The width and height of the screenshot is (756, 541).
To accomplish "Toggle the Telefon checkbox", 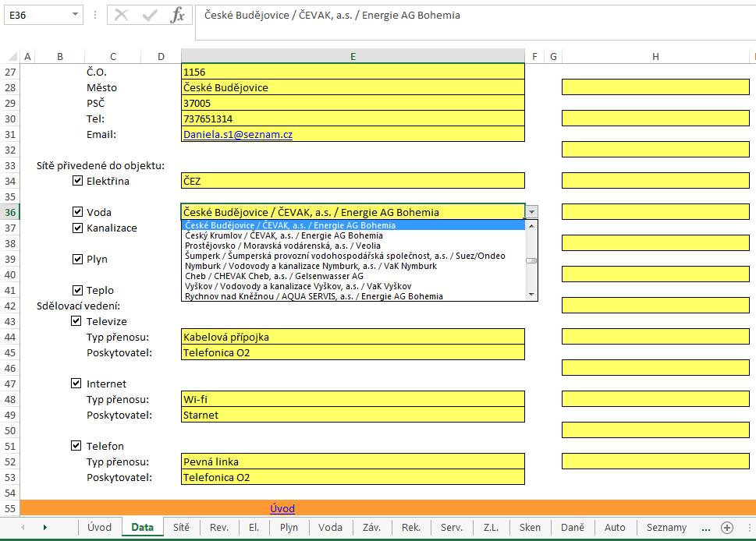I will 76,446.
